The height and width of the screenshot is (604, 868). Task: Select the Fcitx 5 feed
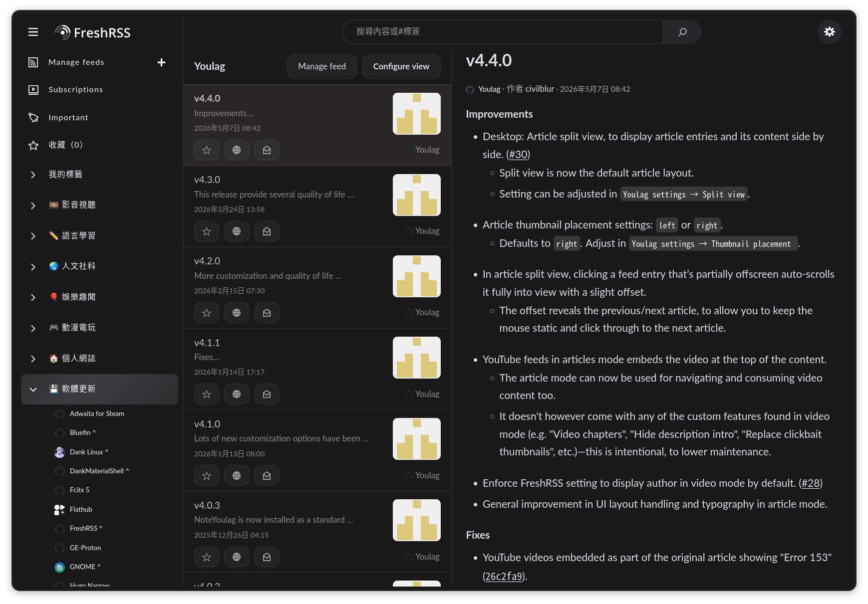[80, 490]
